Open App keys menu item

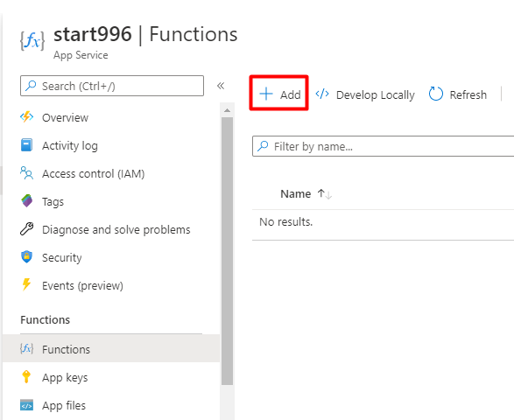111,377
